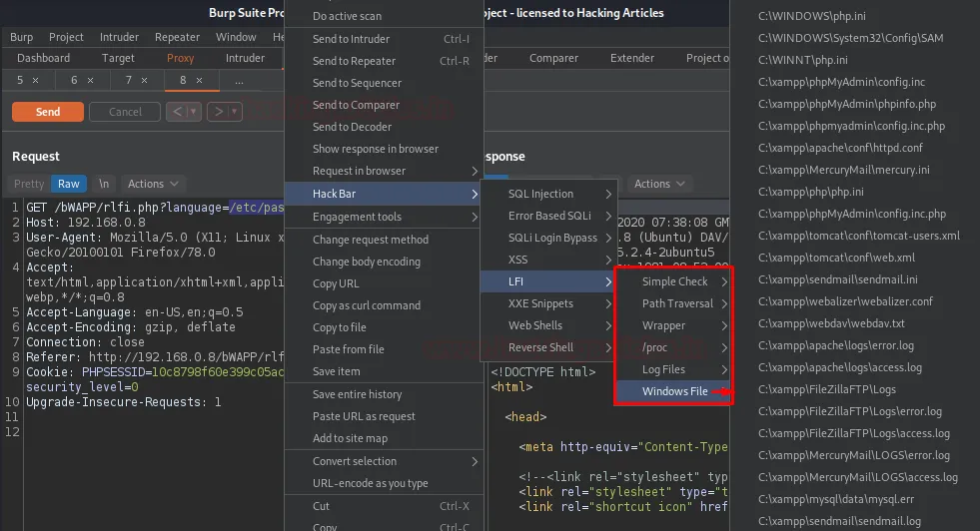This screenshot has width=980, height=531.
Task: Select Raw view in Request panel
Action: coord(68,184)
